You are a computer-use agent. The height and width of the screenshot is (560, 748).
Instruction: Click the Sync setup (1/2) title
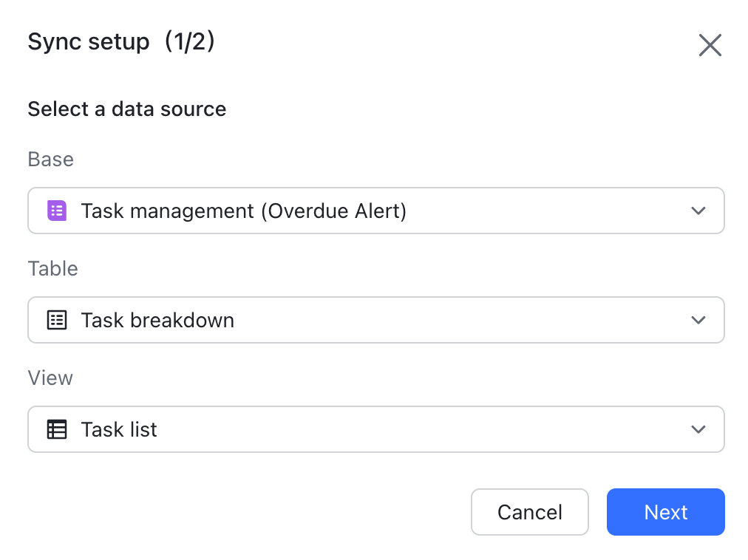click(x=121, y=42)
